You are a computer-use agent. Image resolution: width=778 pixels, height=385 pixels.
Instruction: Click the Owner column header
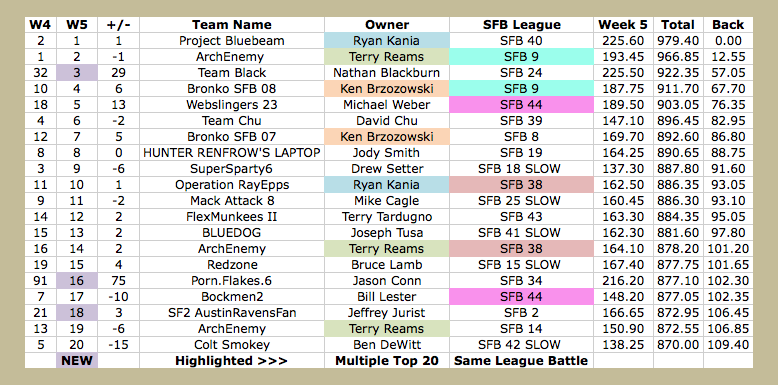point(387,25)
